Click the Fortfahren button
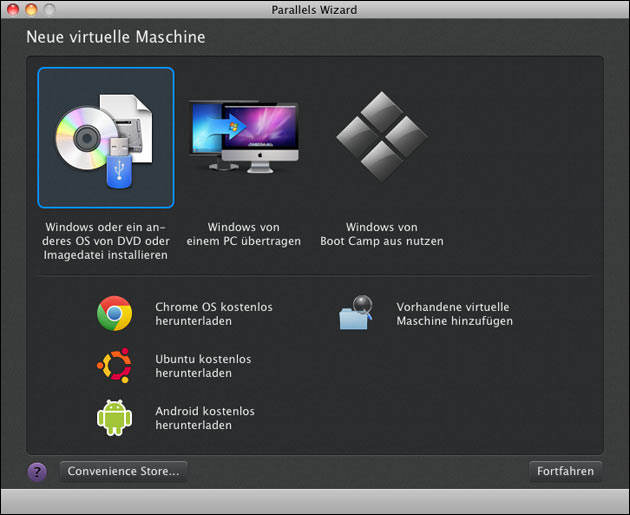Viewport: 630px width, 515px height. [x=565, y=471]
